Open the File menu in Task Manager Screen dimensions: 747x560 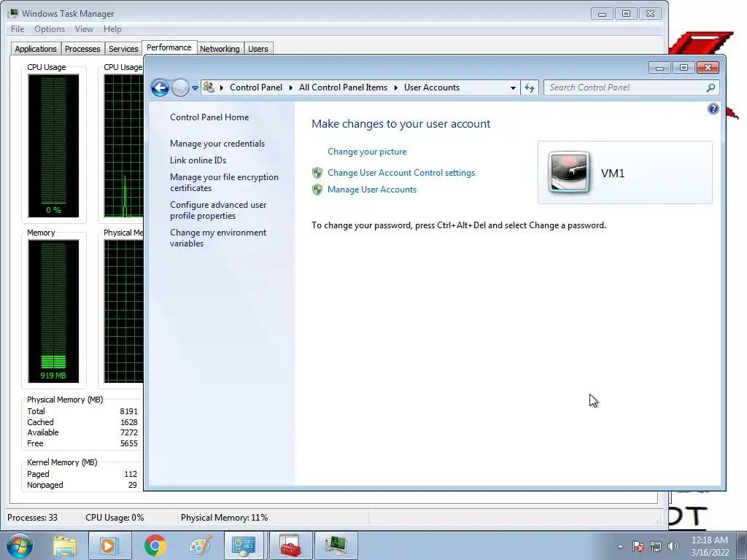(x=18, y=29)
